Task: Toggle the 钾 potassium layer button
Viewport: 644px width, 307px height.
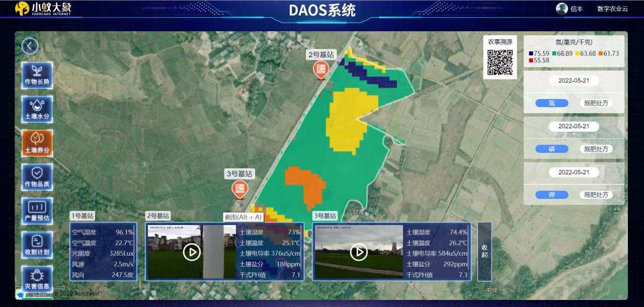Action: pos(551,195)
